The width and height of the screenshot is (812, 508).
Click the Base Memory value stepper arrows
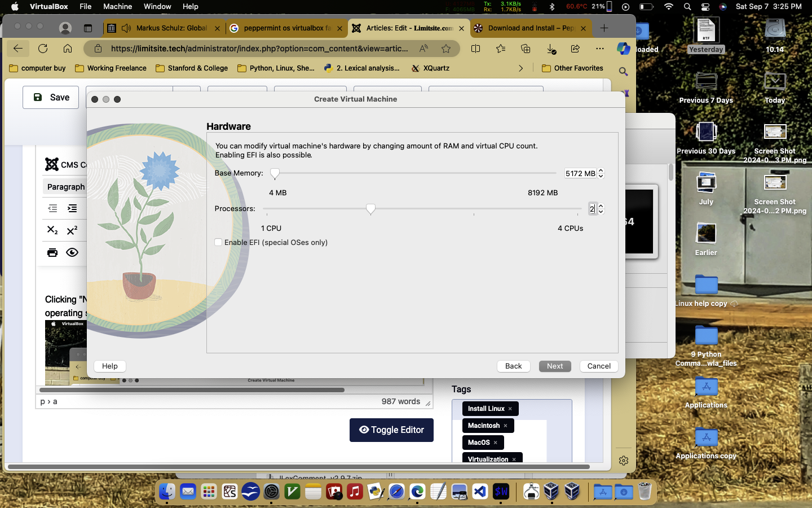coord(601,174)
